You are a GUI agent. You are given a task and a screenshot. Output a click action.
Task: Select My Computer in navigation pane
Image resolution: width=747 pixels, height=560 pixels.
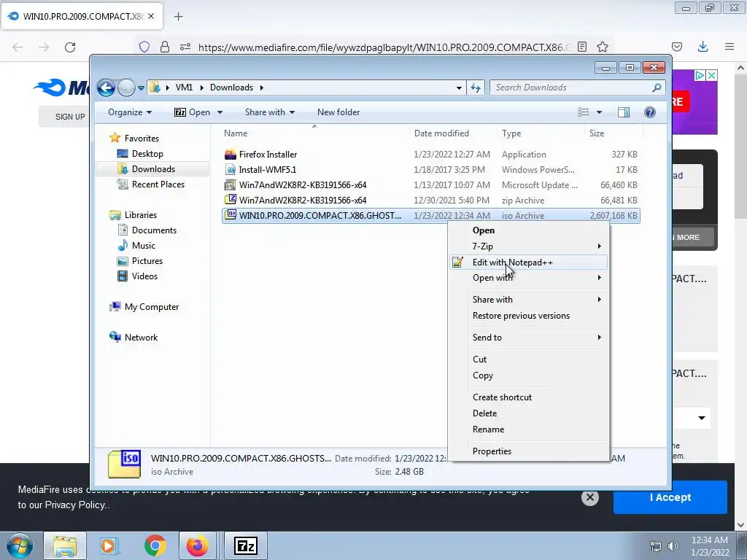tap(152, 307)
